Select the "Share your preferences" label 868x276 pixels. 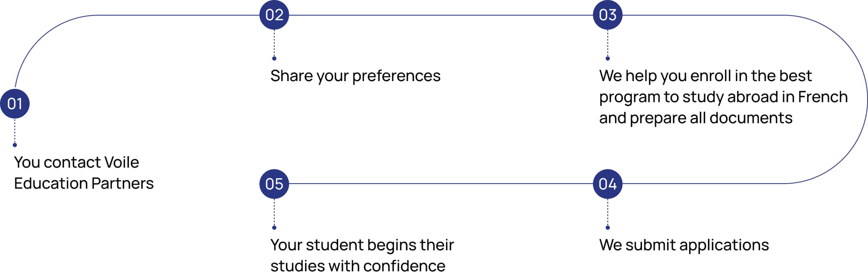click(x=355, y=76)
